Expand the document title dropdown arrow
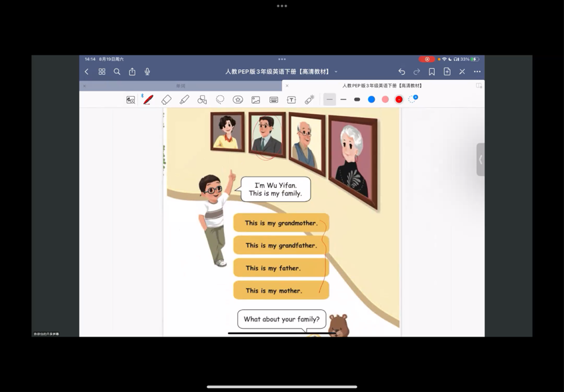The image size is (564, 392). 336,72
